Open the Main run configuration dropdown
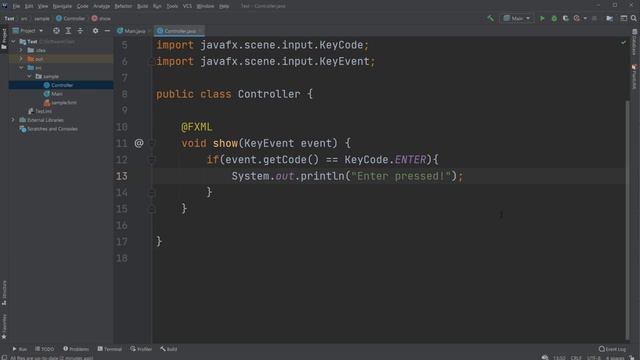Screen dimensions: 640x360 (517, 18)
